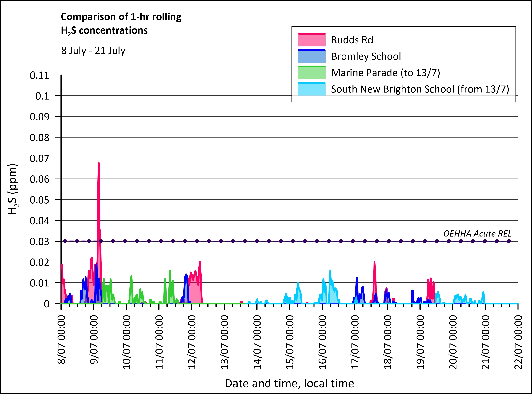
Task: Click the tallest pink Rudds Rd peak
Action: click(x=99, y=165)
